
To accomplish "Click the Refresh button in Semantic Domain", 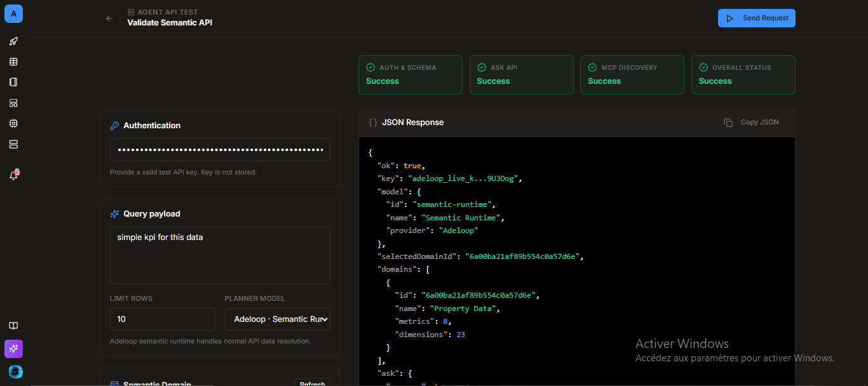I will [312, 383].
